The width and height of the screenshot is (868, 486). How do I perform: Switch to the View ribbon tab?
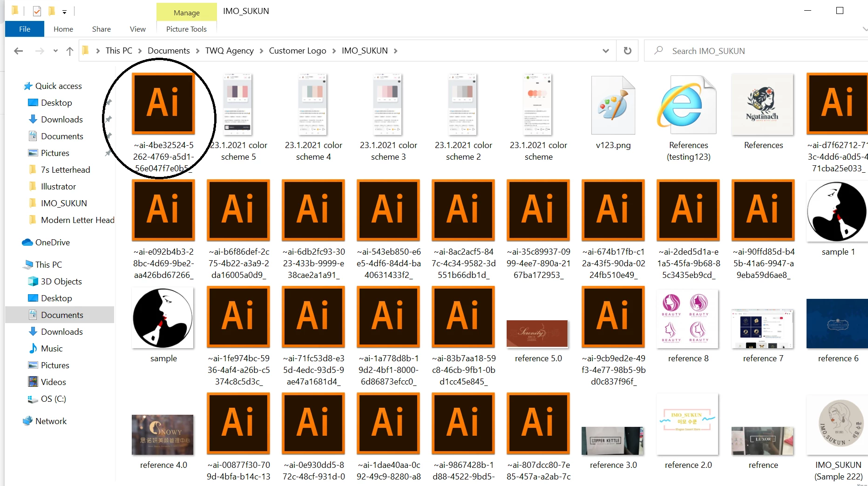138,29
